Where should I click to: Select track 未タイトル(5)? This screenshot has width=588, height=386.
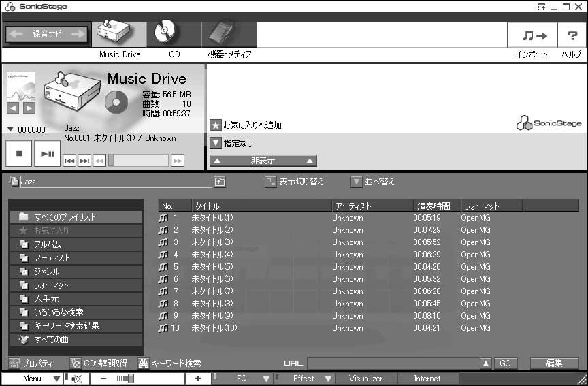[x=212, y=267]
